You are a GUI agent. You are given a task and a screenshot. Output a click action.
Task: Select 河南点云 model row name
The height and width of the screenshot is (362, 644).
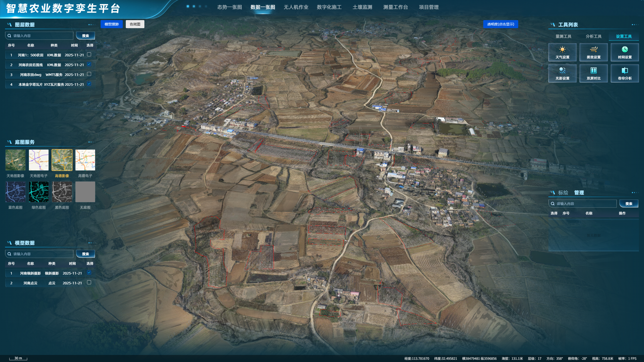(x=30, y=283)
